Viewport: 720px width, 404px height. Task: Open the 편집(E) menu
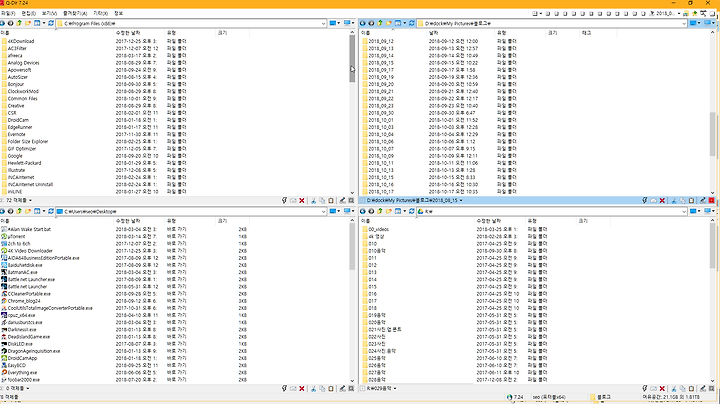(28, 14)
